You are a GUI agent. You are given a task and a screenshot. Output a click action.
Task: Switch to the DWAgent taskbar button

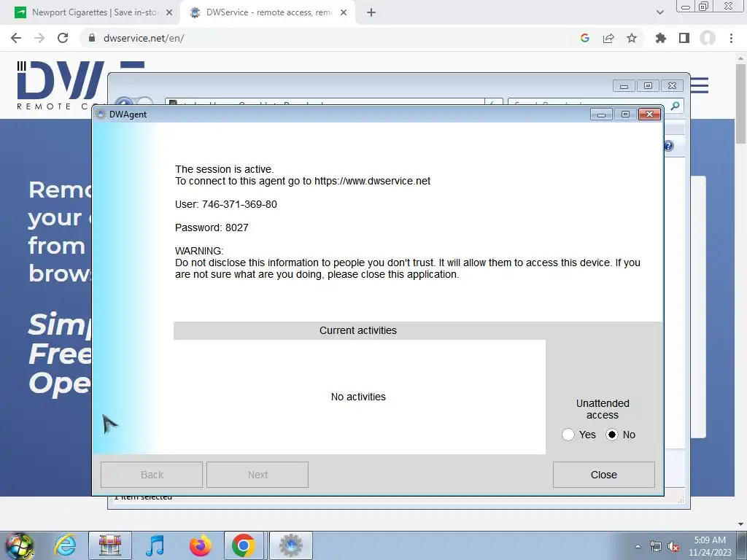(x=291, y=545)
